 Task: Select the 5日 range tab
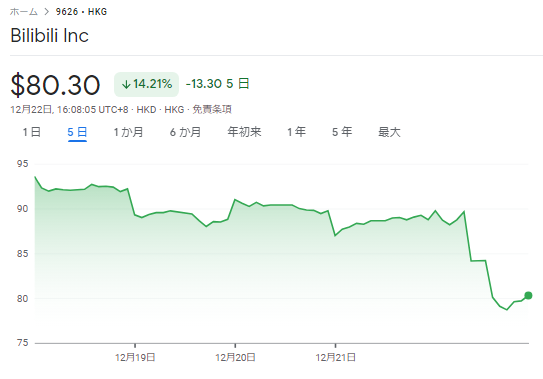click(77, 132)
